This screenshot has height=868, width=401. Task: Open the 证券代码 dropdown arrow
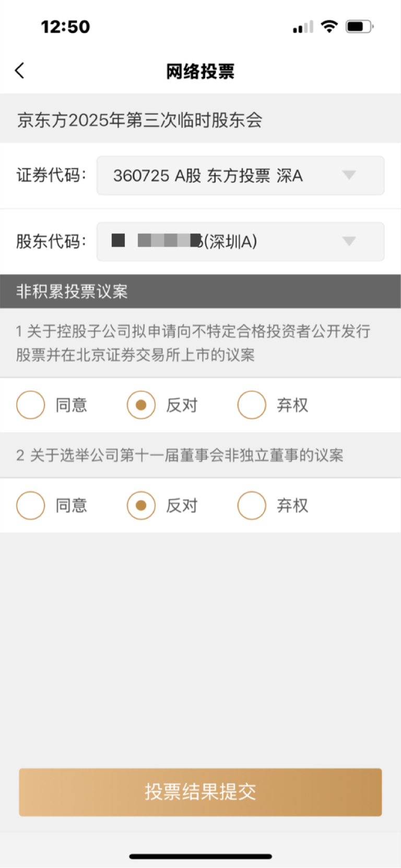click(x=349, y=175)
